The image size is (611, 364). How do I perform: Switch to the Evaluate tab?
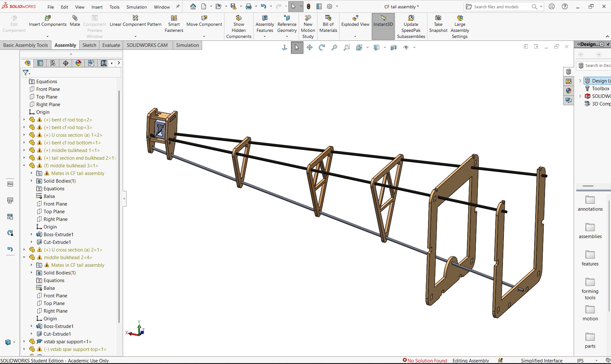point(111,45)
